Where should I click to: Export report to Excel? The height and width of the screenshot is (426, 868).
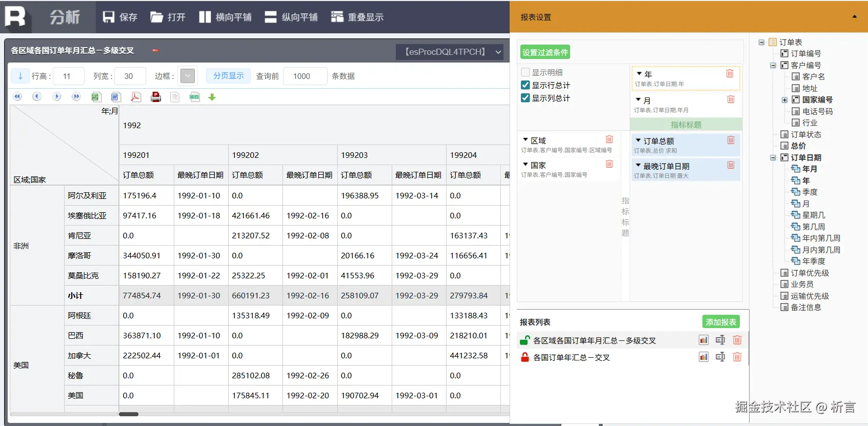tap(96, 97)
